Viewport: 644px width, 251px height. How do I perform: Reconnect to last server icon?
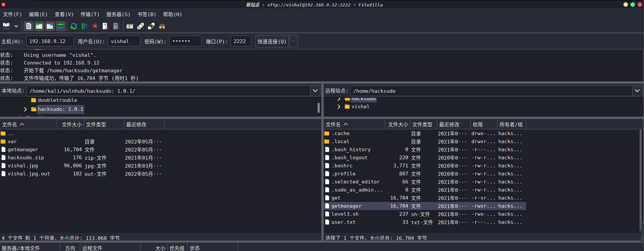pos(117,26)
